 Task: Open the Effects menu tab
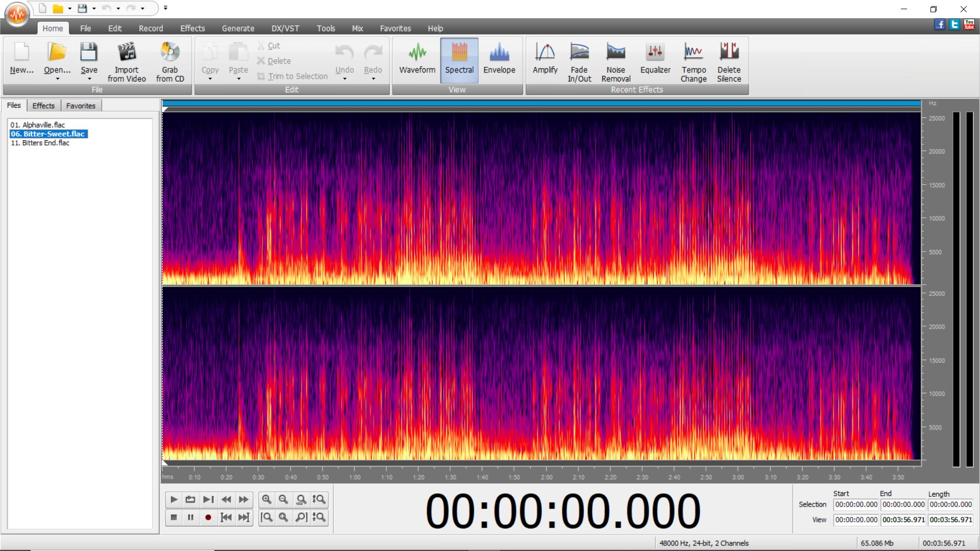pos(192,29)
